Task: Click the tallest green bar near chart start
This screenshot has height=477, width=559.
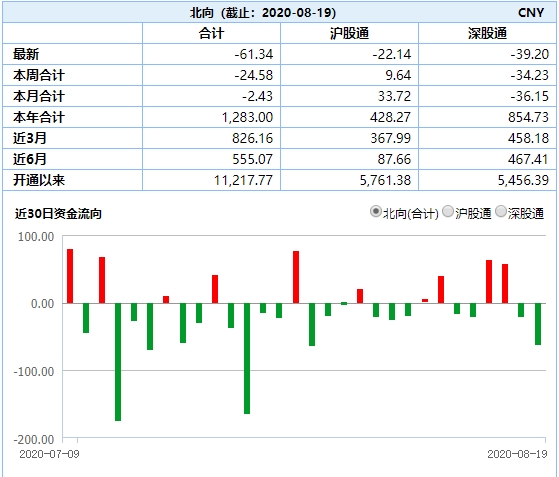Action: [x=118, y=362]
